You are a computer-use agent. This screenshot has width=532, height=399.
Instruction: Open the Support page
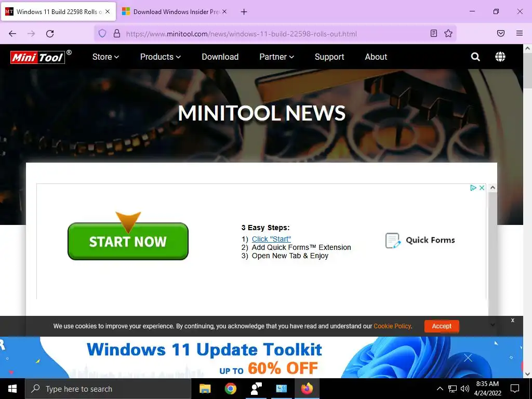(329, 57)
